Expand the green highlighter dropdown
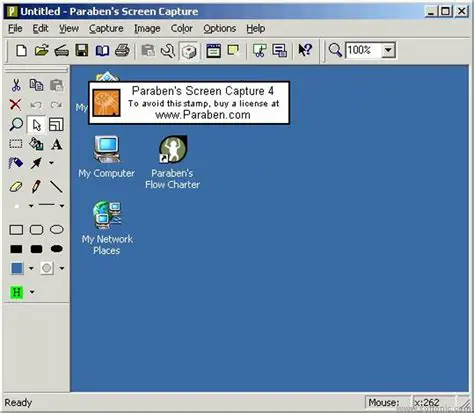Image resolution: width=474 pixels, height=413 pixels. click(x=32, y=292)
